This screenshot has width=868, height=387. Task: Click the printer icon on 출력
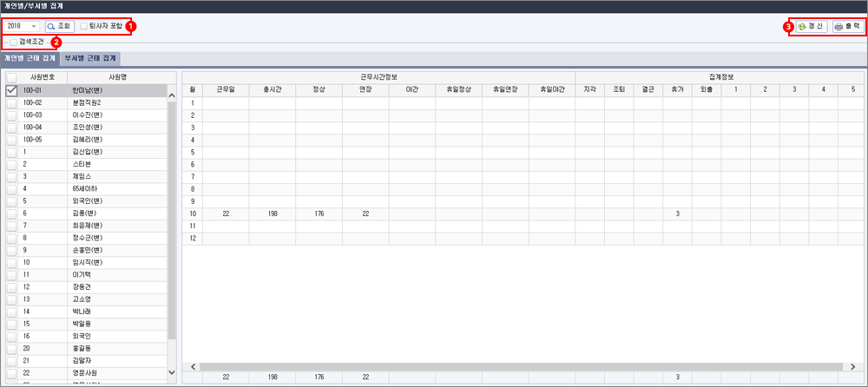point(838,27)
